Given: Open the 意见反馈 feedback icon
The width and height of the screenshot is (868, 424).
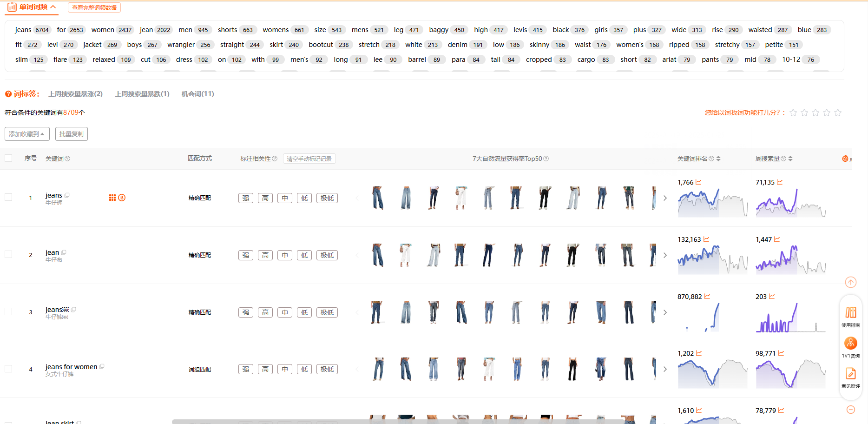Looking at the screenshot, I should click(x=851, y=377).
